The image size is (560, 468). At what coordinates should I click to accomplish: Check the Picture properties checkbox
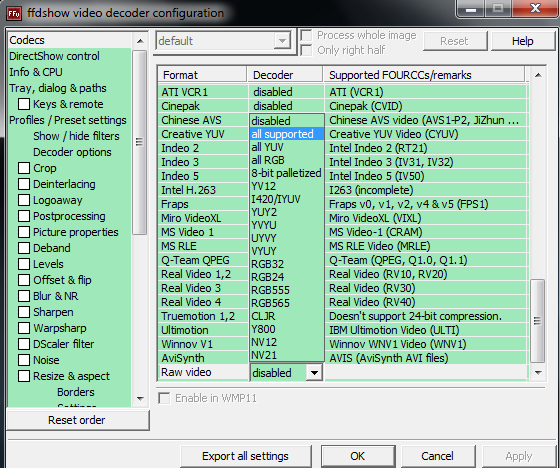(x=24, y=232)
